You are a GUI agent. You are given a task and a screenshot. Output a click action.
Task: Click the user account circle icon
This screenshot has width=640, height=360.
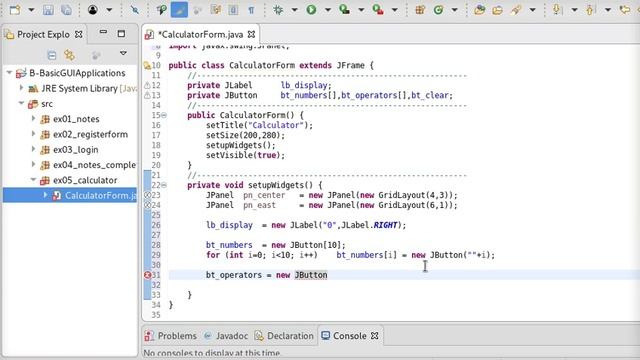(93, 10)
